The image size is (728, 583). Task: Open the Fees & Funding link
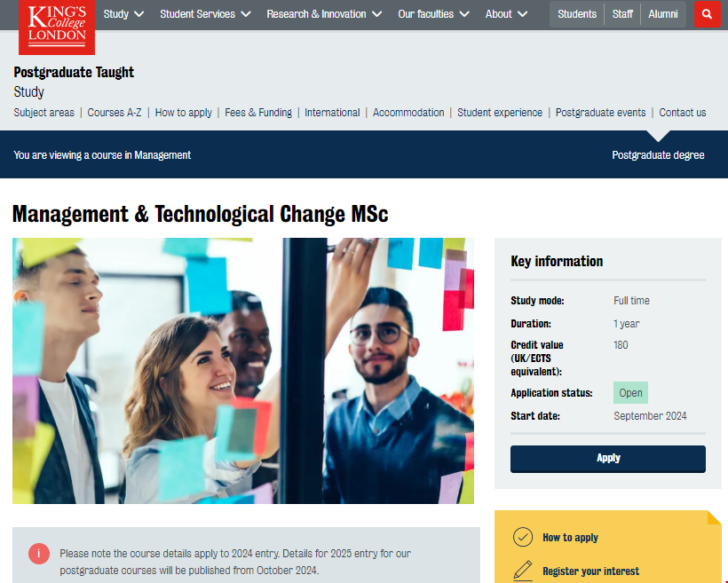click(x=258, y=113)
